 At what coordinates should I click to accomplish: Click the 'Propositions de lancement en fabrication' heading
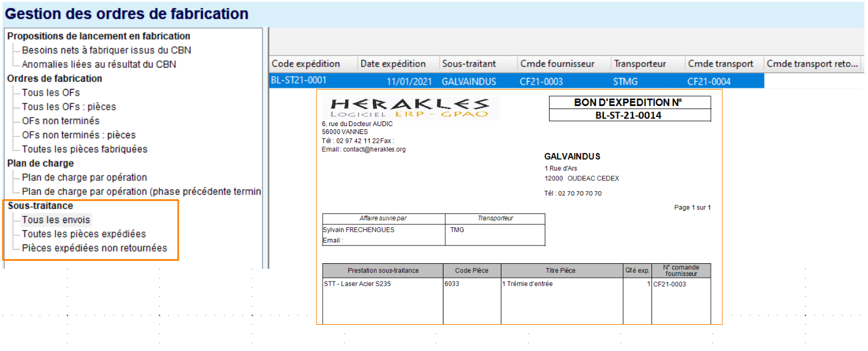pos(99,37)
